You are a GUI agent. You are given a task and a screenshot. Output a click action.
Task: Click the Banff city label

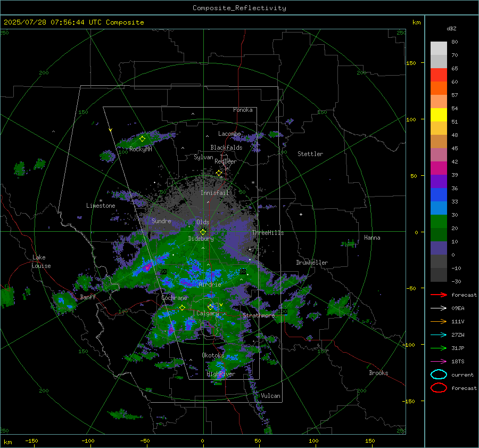(88, 297)
